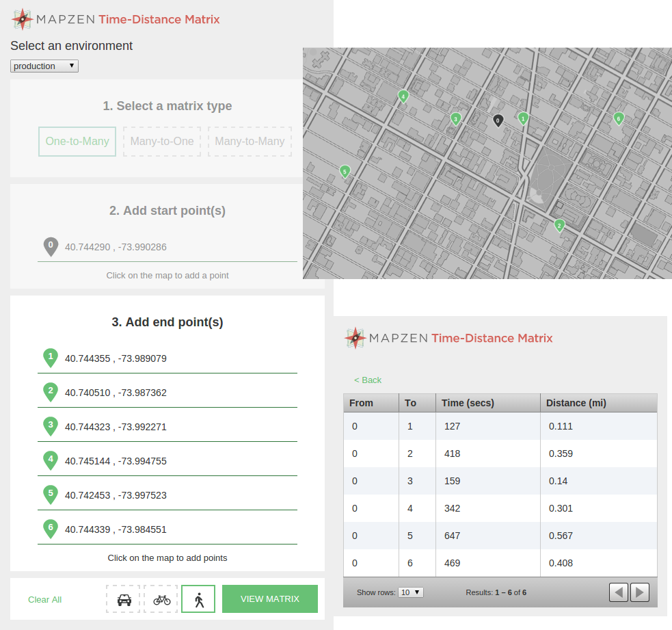The height and width of the screenshot is (630, 672).
Task: Click green map marker 1
Action: coord(523,118)
